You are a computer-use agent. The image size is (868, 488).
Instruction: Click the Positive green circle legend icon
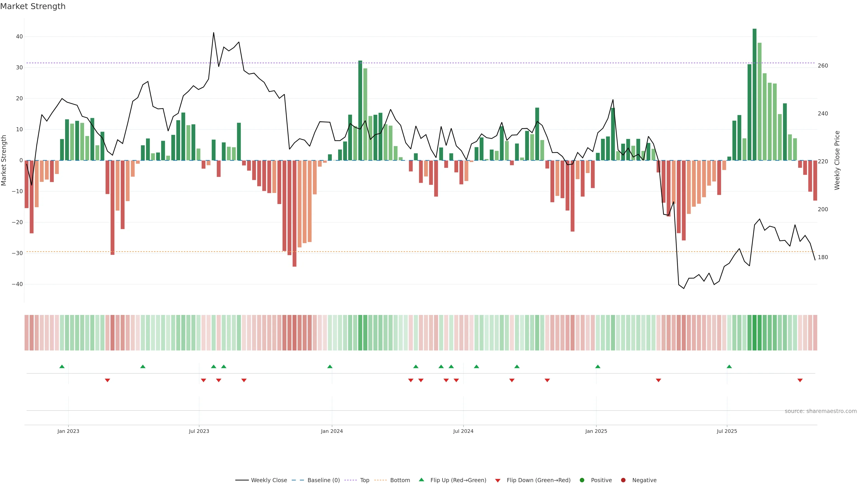[x=582, y=480]
